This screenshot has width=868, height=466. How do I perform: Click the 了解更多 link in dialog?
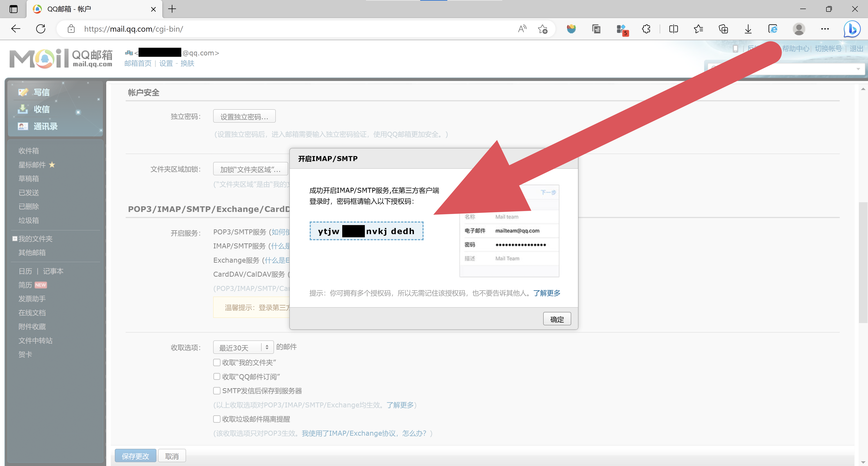pyautogui.click(x=547, y=293)
